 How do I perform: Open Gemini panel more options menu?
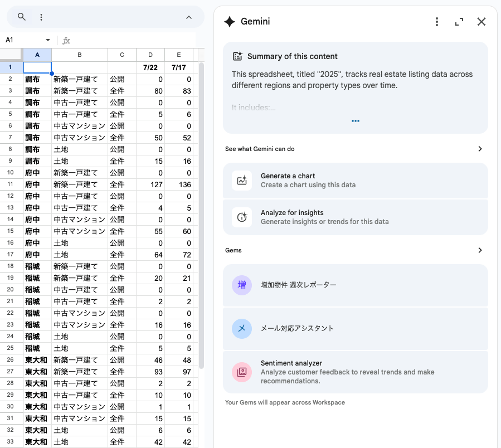(x=437, y=22)
